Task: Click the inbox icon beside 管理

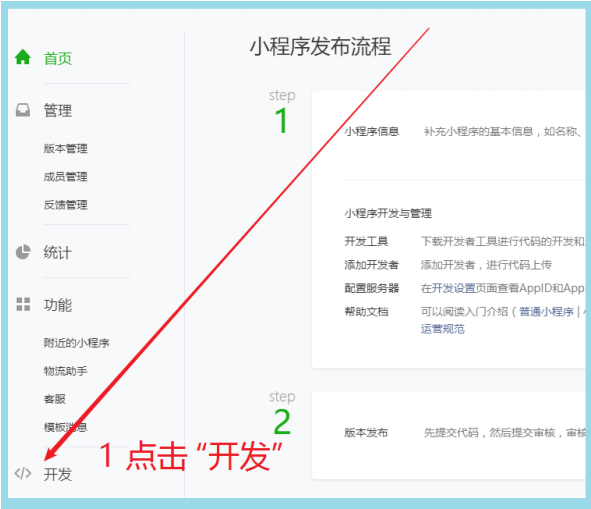Action: point(23,110)
